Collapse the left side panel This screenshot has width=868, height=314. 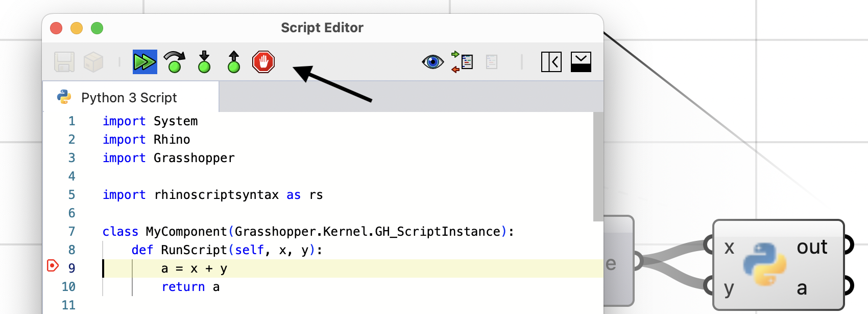tap(551, 62)
